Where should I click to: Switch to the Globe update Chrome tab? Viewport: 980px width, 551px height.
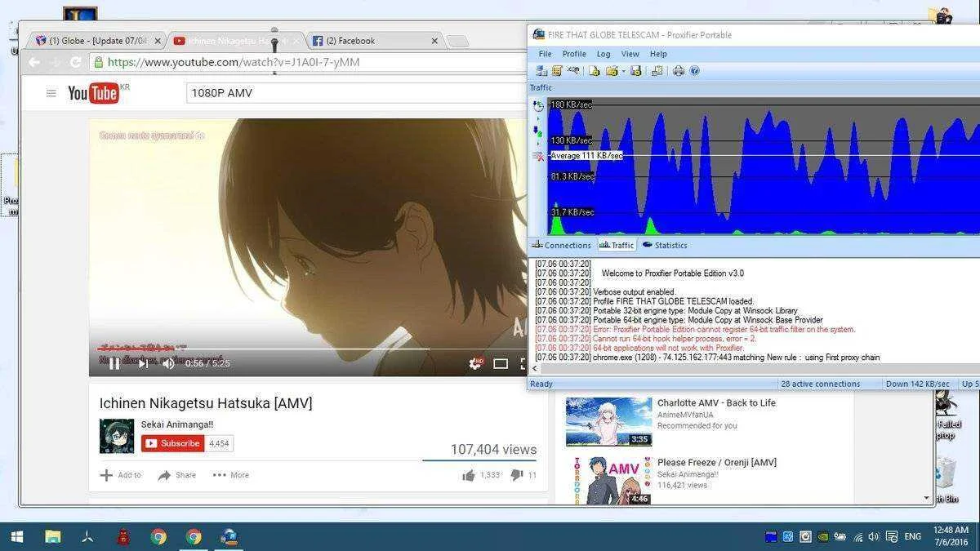[96, 41]
